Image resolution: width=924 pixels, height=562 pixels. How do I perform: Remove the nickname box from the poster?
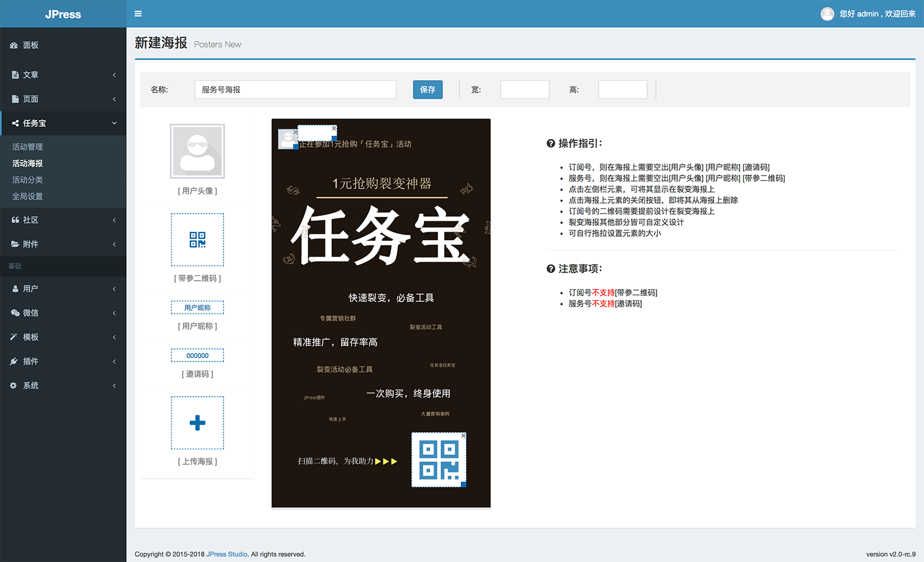(x=334, y=128)
